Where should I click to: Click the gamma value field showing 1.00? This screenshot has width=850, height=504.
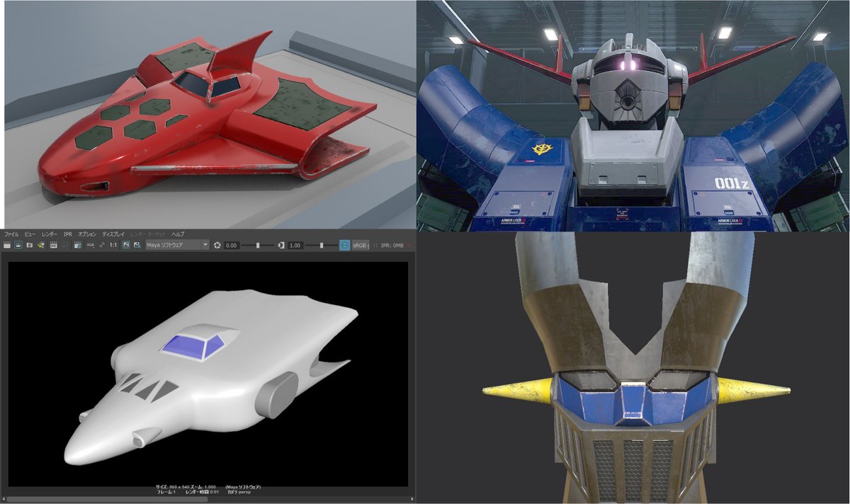(295, 245)
